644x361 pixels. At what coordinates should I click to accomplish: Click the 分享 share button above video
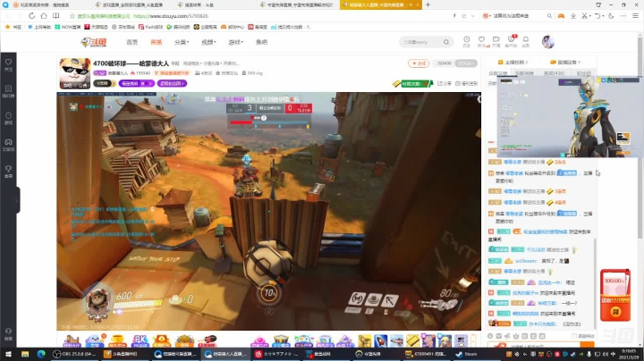[x=445, y=83]
